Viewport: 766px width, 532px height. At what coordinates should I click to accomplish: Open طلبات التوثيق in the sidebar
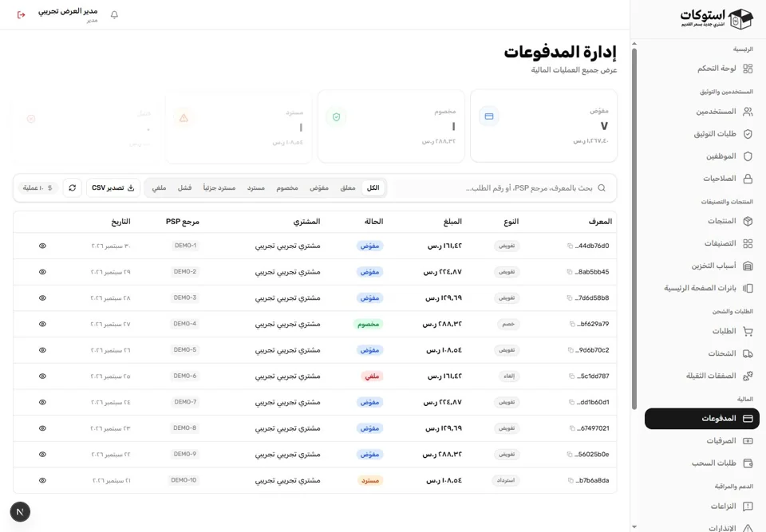[702, 134]
